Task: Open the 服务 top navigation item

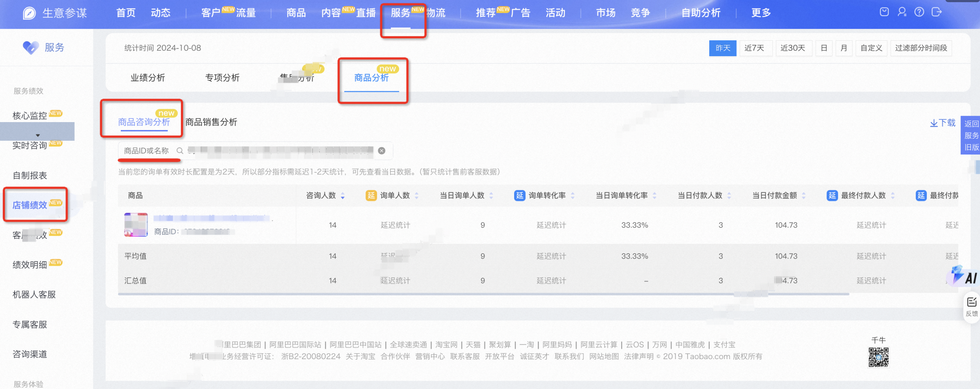Action: click(x=401, y=13)
